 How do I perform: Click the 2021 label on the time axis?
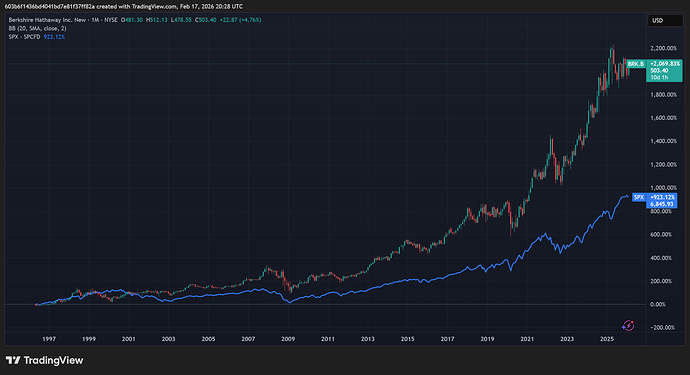pos(527,339)
